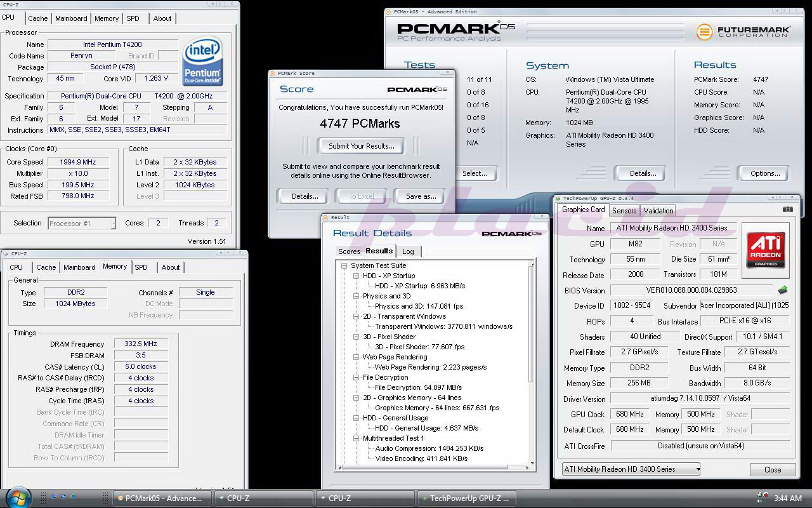The height and width of the screenshot is (508, 812).
Task: Click the ATI CrossFire status field
Action: pyautogui.click(x=700, y=446)
